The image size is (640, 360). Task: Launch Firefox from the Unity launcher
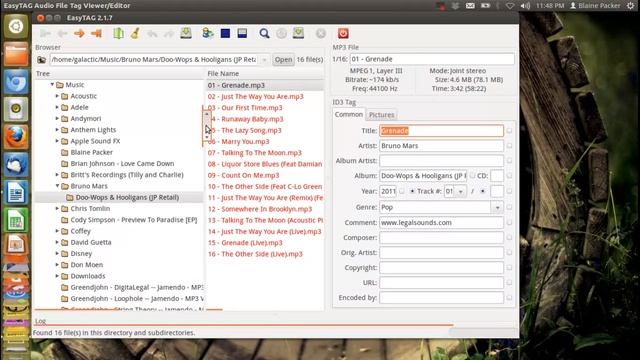point(16,137)
